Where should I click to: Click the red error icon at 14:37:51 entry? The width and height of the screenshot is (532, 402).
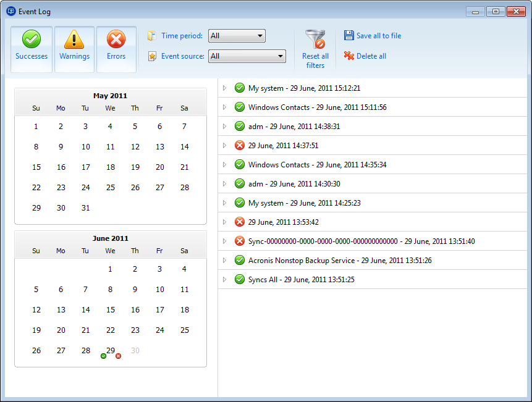(x=240, y=146)
